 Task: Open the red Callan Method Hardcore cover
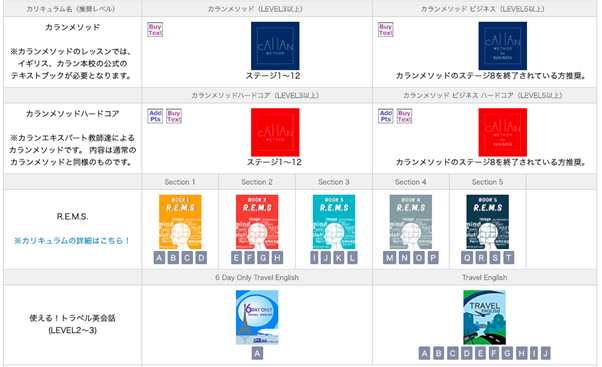click(275, 132)
